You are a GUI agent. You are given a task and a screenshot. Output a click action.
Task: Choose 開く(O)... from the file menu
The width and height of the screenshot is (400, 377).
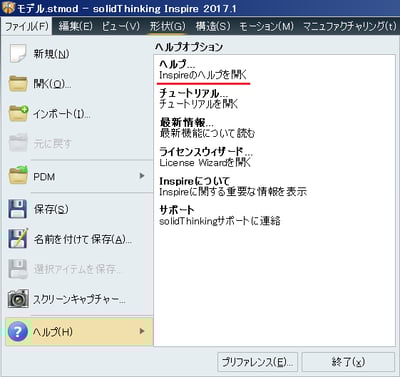(x=52, y=84)
